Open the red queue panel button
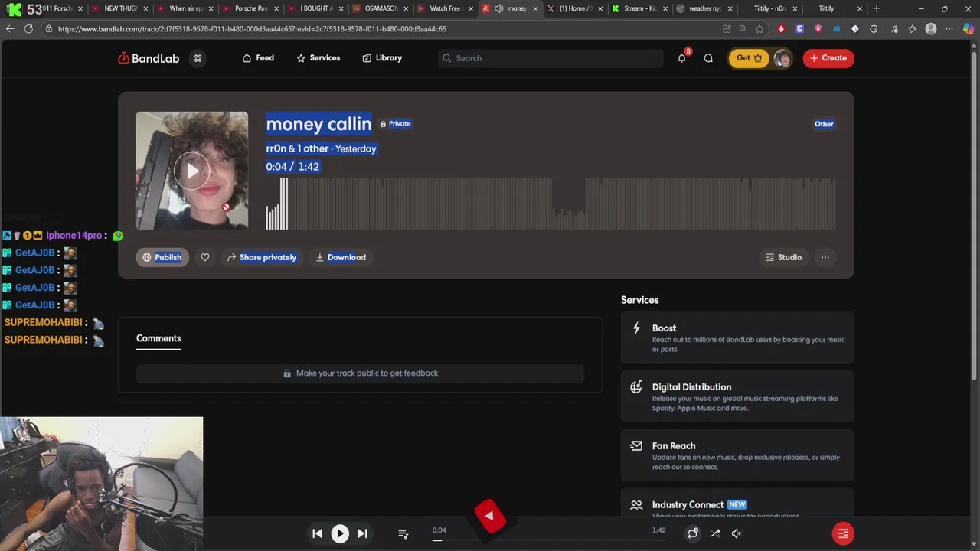The image size is (980, 551). click(843, 533)
